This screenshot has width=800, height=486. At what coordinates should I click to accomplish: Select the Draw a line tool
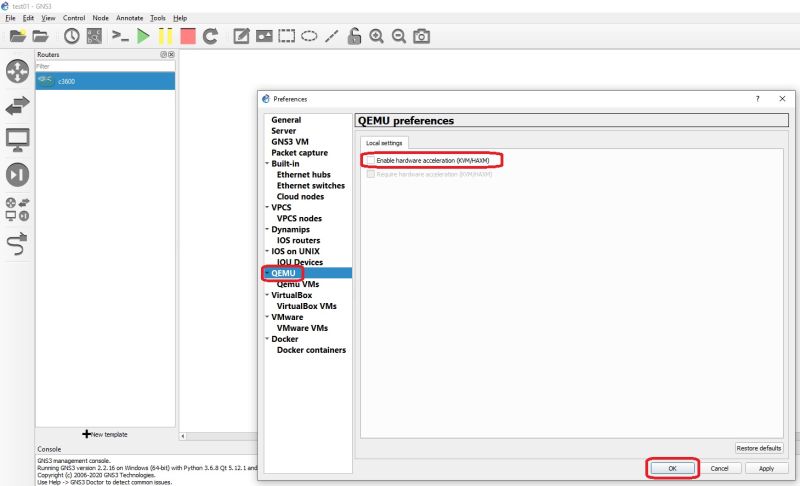tap(332, 36)
